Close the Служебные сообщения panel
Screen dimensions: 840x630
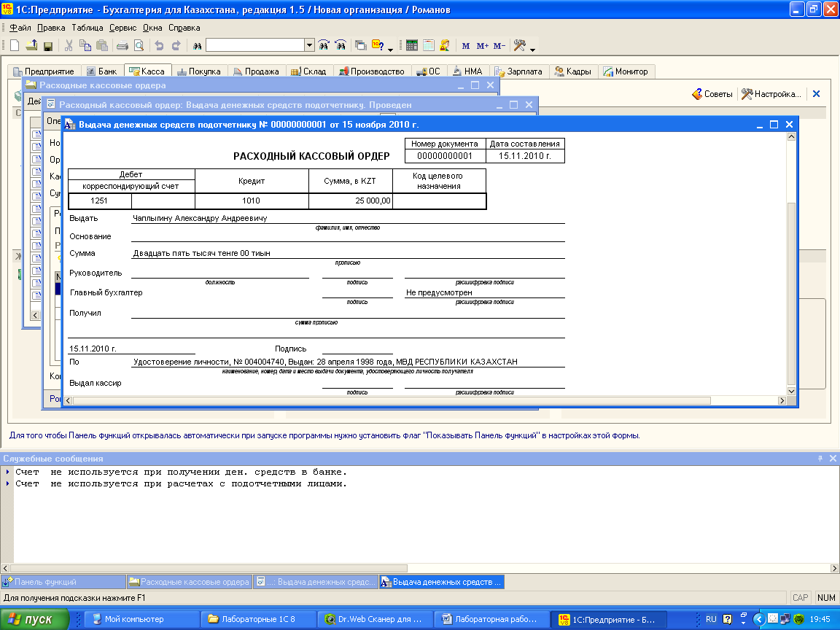click(833, 459)
